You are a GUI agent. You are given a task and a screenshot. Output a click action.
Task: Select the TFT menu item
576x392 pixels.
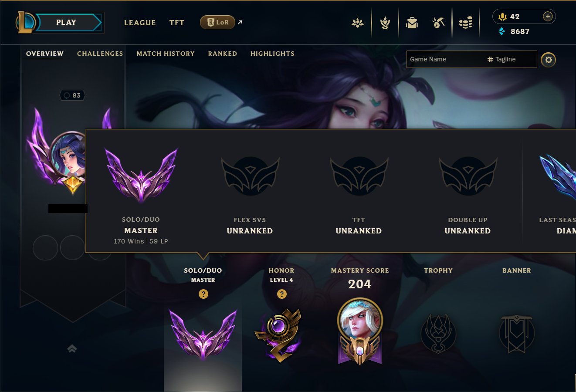click(x=177, y=23)
